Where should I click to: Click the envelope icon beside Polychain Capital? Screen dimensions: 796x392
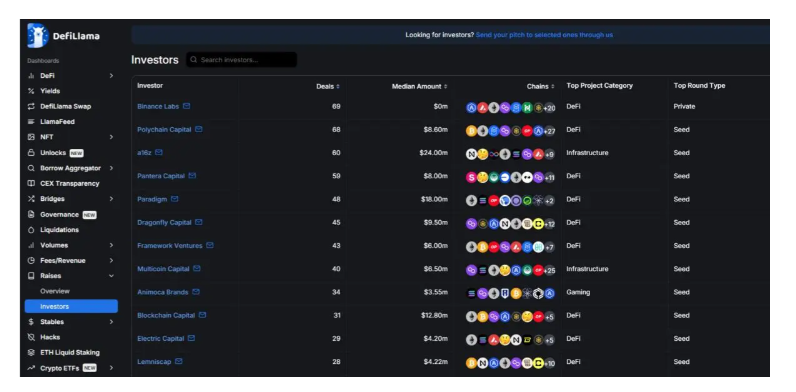198,129
